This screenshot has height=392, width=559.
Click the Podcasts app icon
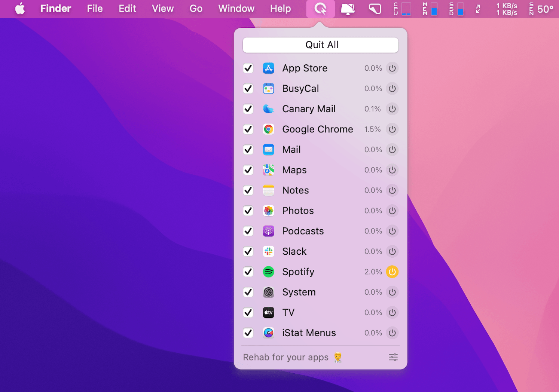coord(268,231)
